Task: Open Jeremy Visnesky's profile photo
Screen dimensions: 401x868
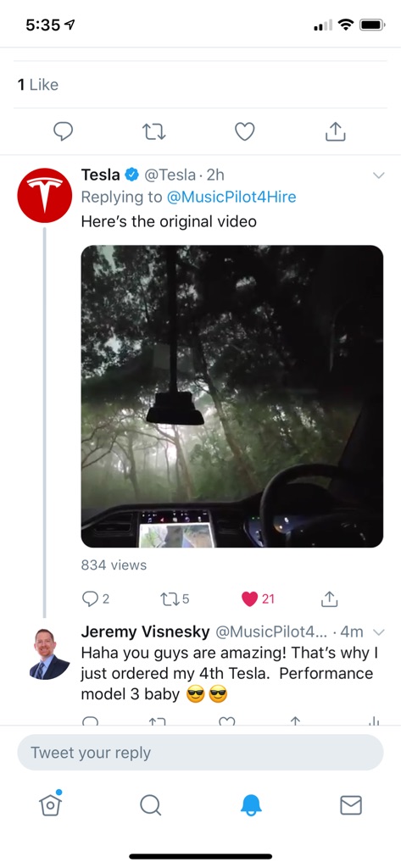Action: pyautogui.click(x=50, y=654)
